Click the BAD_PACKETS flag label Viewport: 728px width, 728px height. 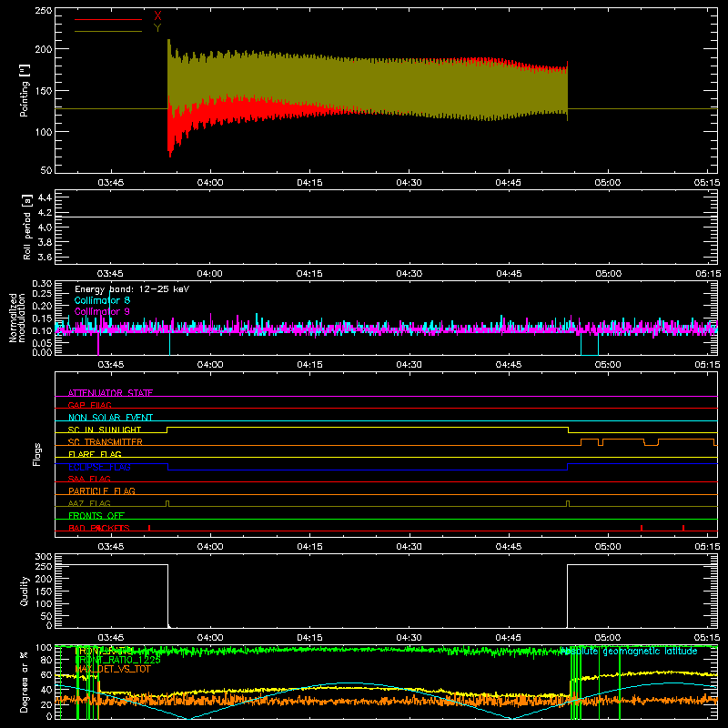pyautogui.click(x=99, y=528)
